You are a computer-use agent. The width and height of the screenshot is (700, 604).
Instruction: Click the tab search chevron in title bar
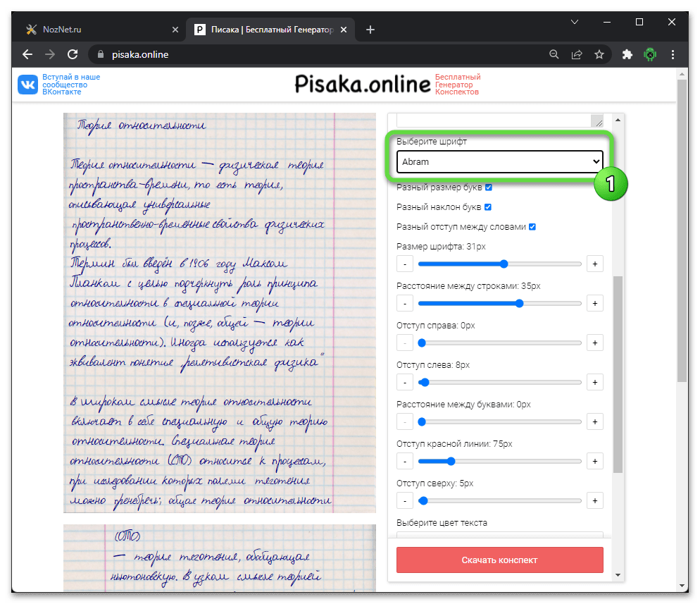[575, 22]
